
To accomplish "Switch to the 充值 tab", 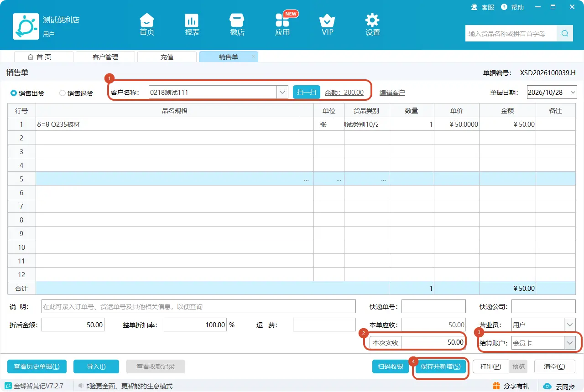I will 167,57.
